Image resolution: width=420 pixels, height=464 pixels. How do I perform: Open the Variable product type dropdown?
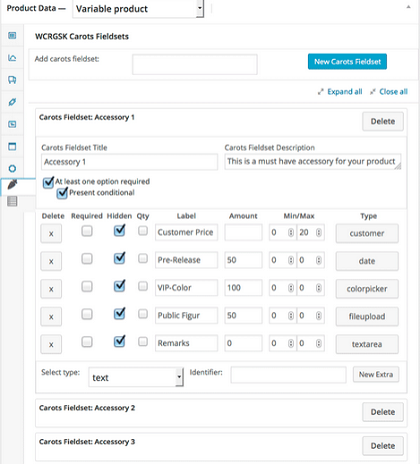[138, 9]
